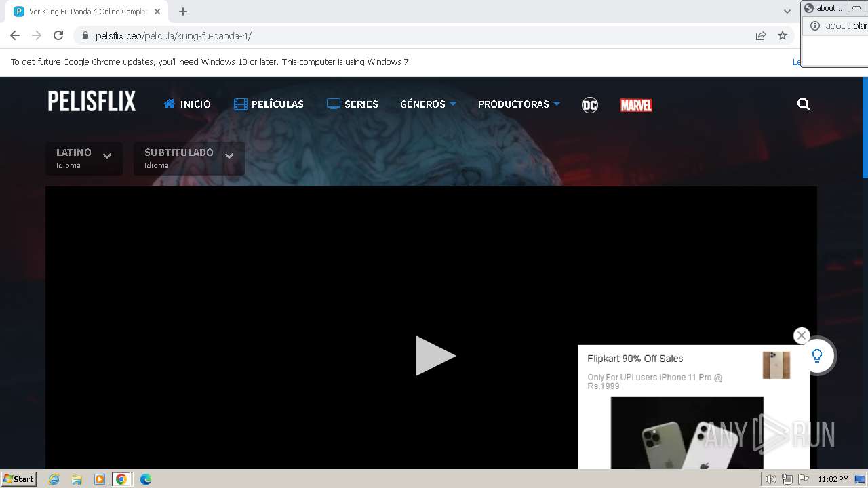Expand the SUBTITULADO Idioma dropdown
This screenshot has height=488, width=868.
point(189,159)
